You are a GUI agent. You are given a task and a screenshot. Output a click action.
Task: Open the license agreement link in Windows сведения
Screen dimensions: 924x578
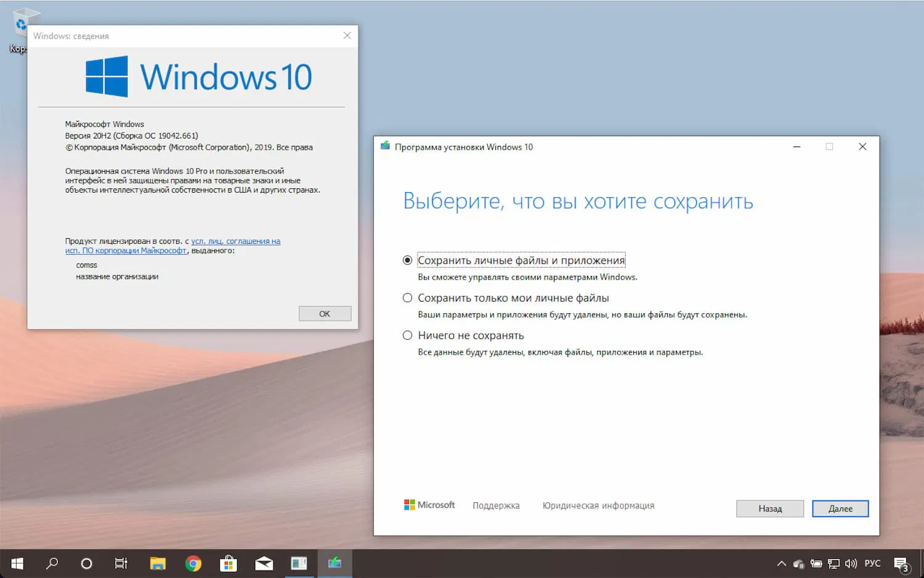(235, 241)
